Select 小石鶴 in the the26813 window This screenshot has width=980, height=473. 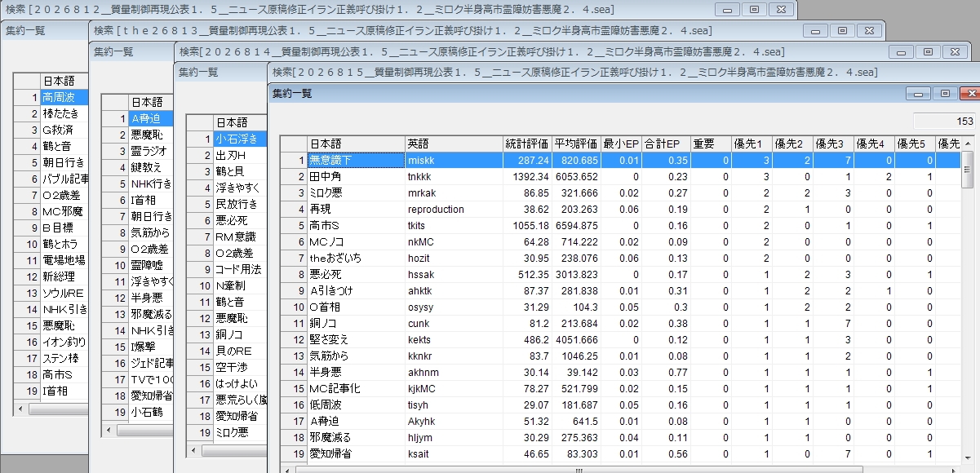151,412
